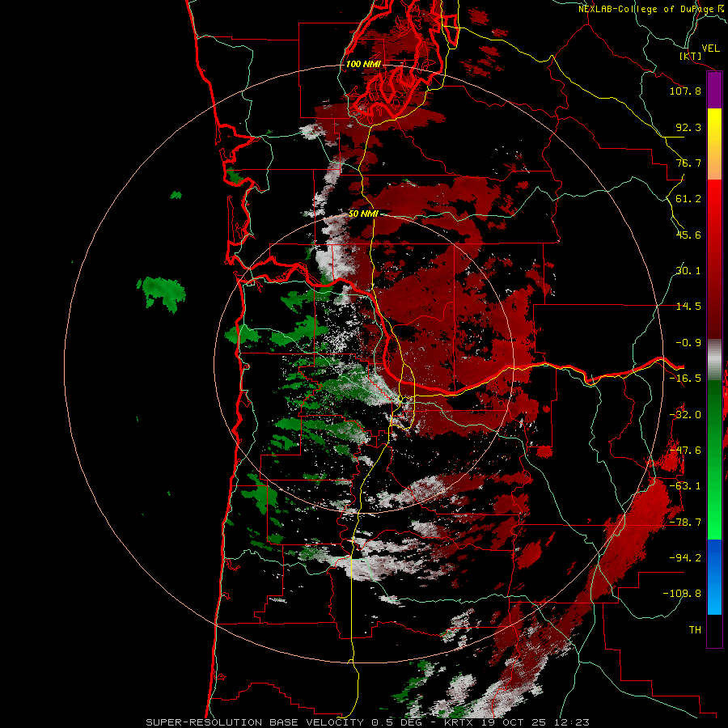Click the 50 NMI range ring label
The image size is (728, 728).
pyautogui.click(x=363, y=214)
